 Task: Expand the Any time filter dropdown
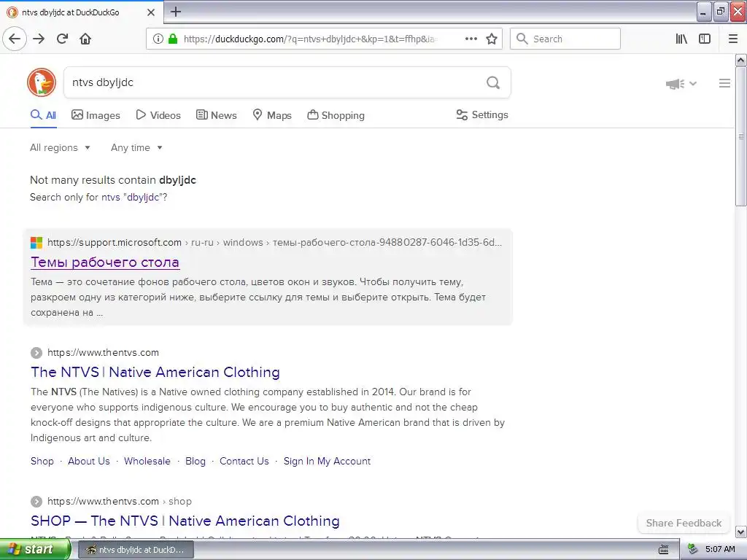click(x=136, y=147)
